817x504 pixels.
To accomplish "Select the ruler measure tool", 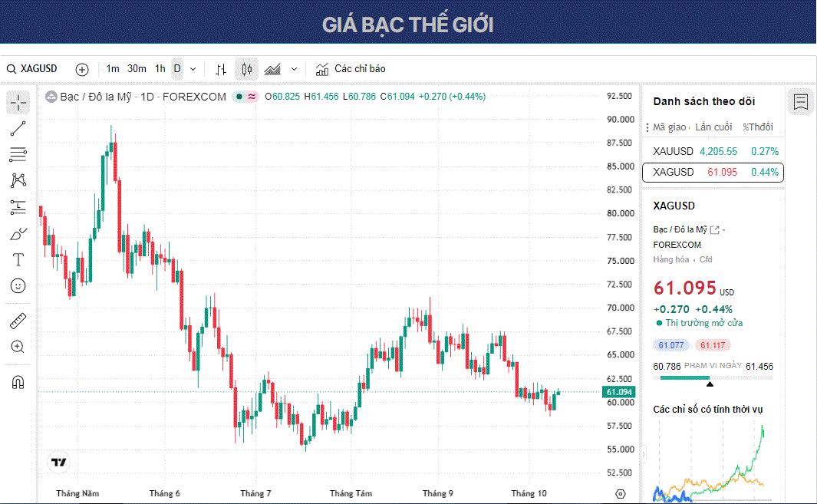I will (18, 321).
